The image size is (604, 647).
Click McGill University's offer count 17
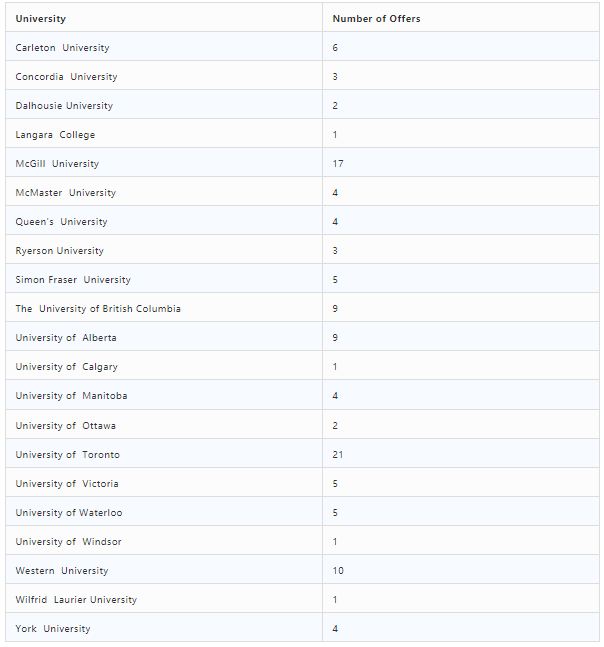click(x=338, y=164)
